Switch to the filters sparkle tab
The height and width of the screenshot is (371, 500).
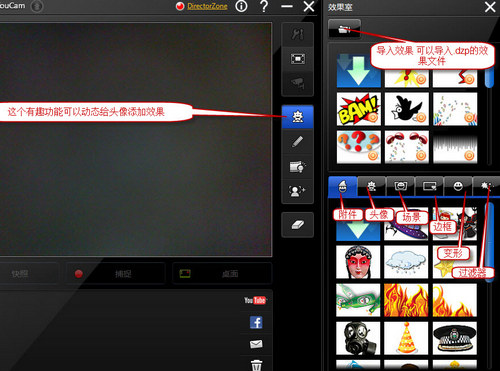click(486, 186)
